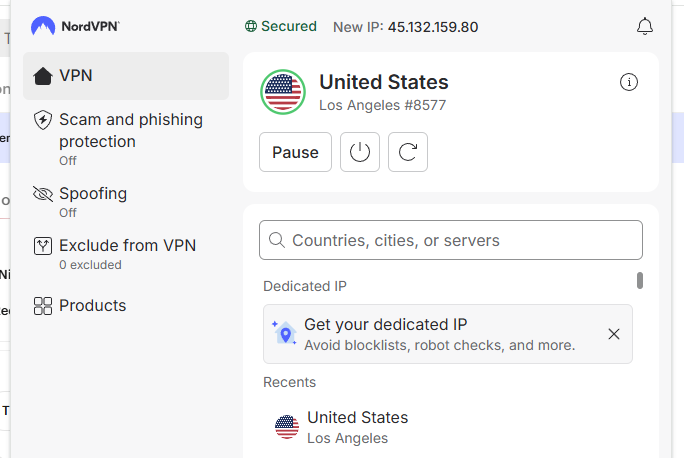Click 'Avoid blocklists, robot checks, and more.' text

coord(440,345)
